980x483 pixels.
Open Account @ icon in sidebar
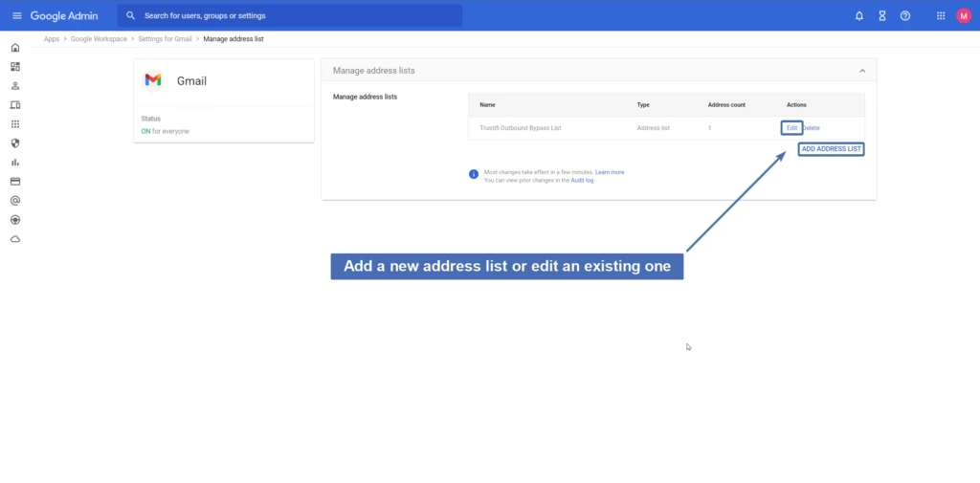tap(15, 201)
